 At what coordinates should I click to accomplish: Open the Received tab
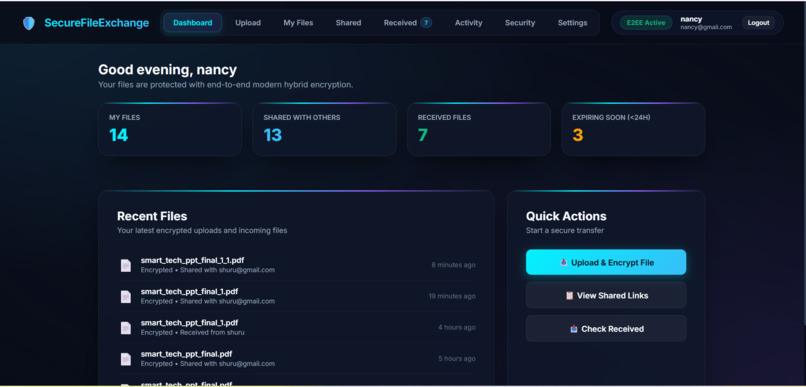pyautogui.click(x=408, y=23)
